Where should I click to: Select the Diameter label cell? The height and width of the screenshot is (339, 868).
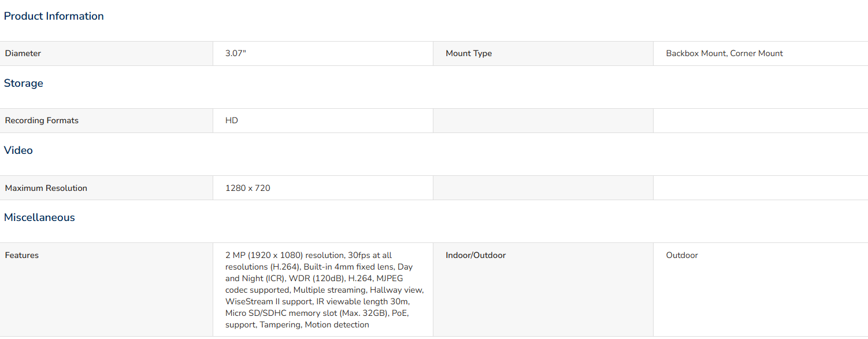[x=106, y=53]
